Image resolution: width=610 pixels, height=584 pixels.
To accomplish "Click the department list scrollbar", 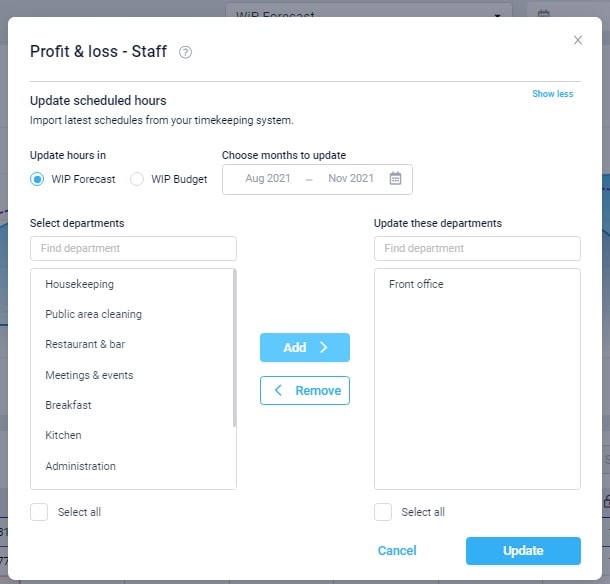I will coord(234,348).
